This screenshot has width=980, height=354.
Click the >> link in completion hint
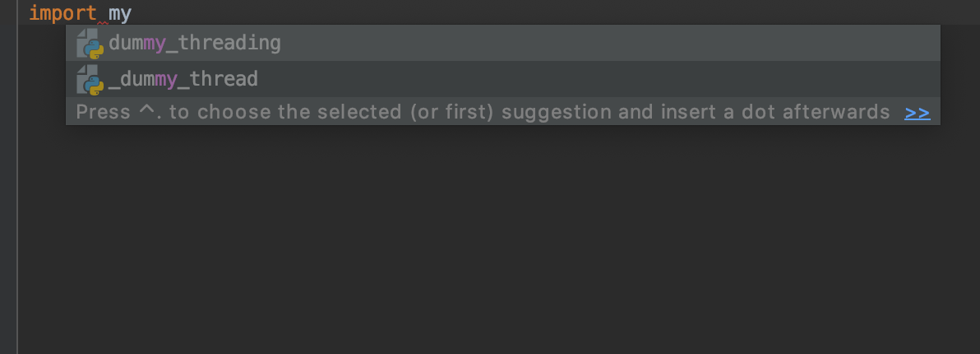[x=917, y=112]
